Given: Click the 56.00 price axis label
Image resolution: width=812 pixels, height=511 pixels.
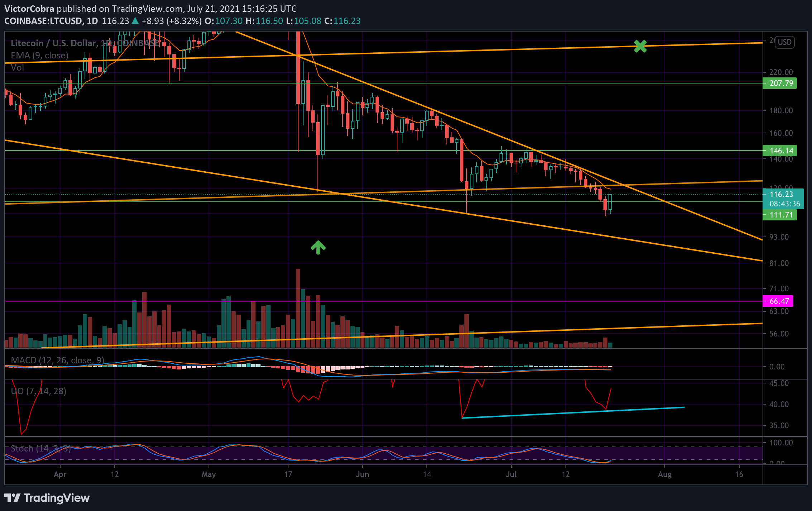Looking at the screenshot, I should point(779,334).
